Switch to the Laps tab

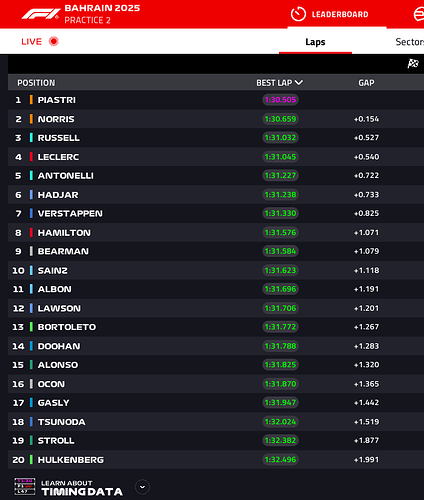pos(315,42)
